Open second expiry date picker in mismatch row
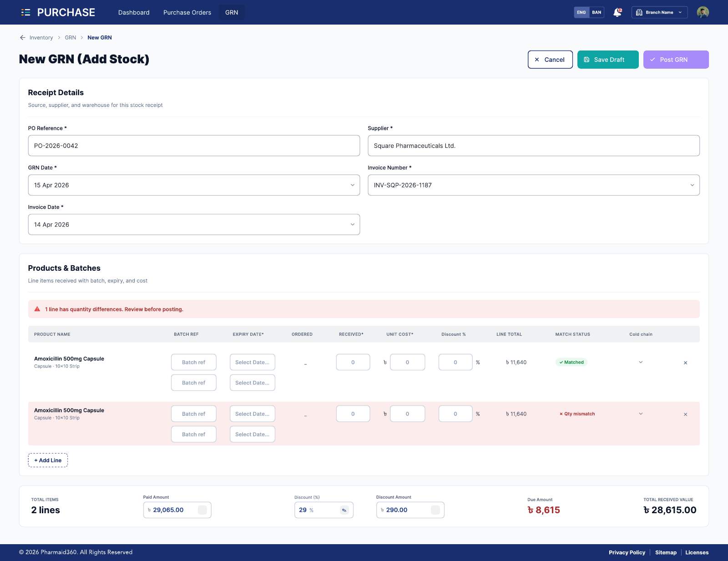Viewport: 728px width, 561px height. click(x=253, y=434)
